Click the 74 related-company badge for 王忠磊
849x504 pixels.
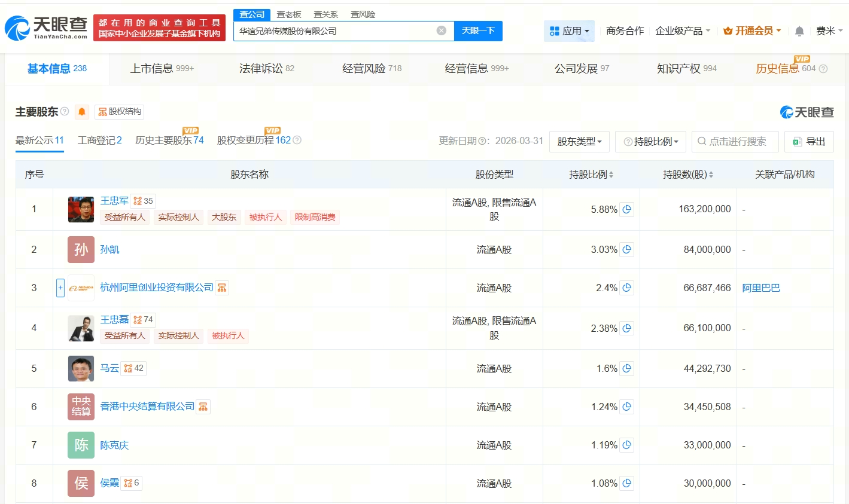coord(144,319)
